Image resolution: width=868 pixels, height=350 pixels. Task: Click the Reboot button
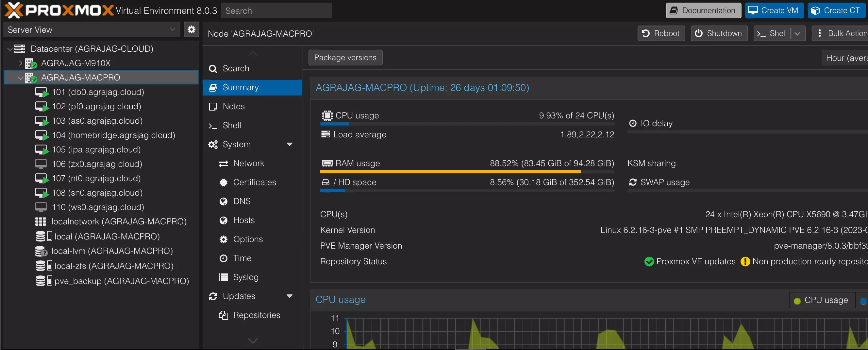(x=661, y=33)
